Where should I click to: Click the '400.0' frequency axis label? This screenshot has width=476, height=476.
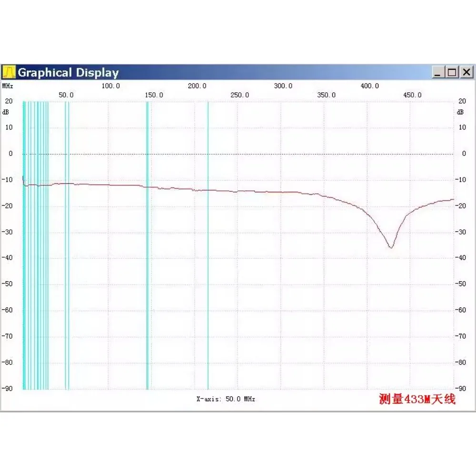tap(370, 86)
